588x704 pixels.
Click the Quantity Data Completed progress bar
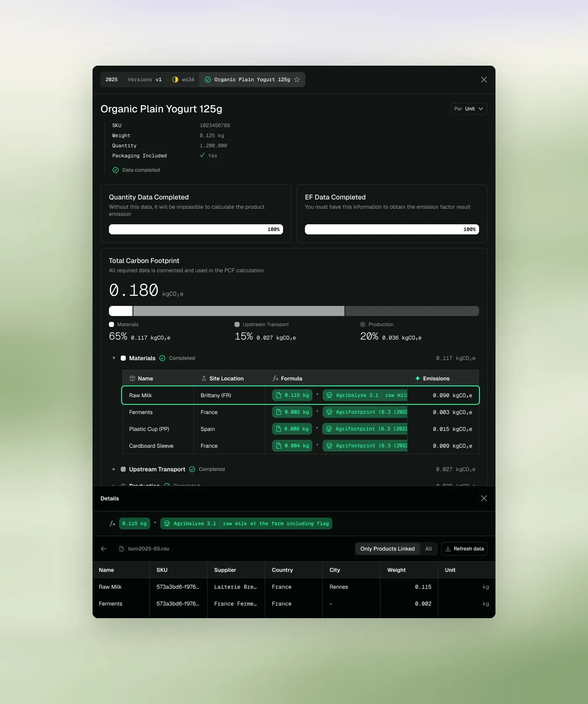tap(196, 229)
